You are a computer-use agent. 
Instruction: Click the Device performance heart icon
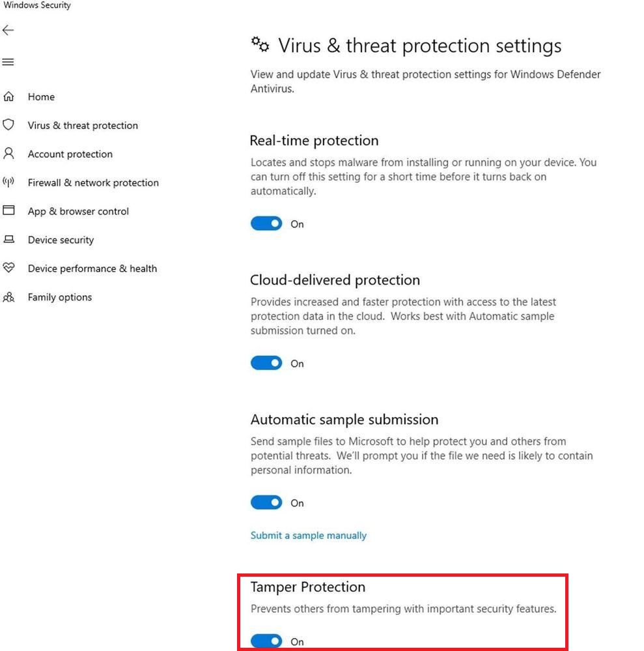pyautogui.click(x=8, y=268)
